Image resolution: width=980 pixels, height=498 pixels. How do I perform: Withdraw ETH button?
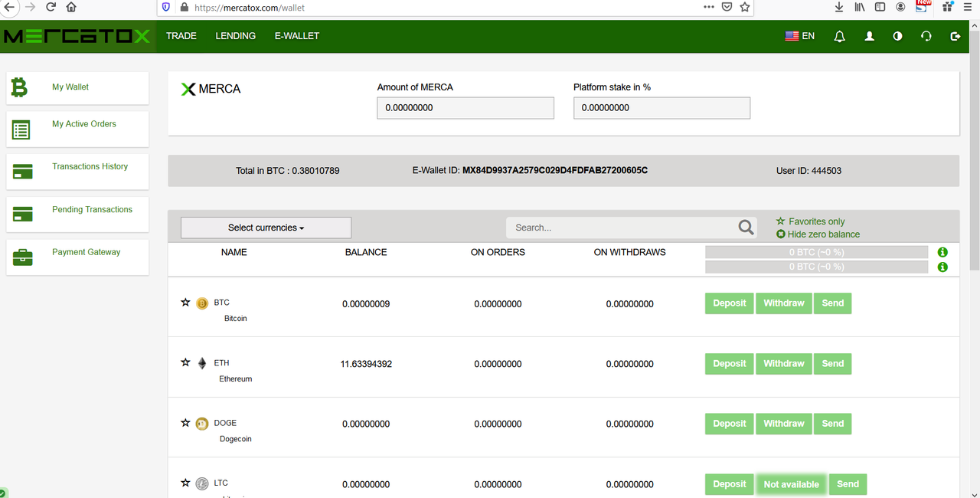784,364
